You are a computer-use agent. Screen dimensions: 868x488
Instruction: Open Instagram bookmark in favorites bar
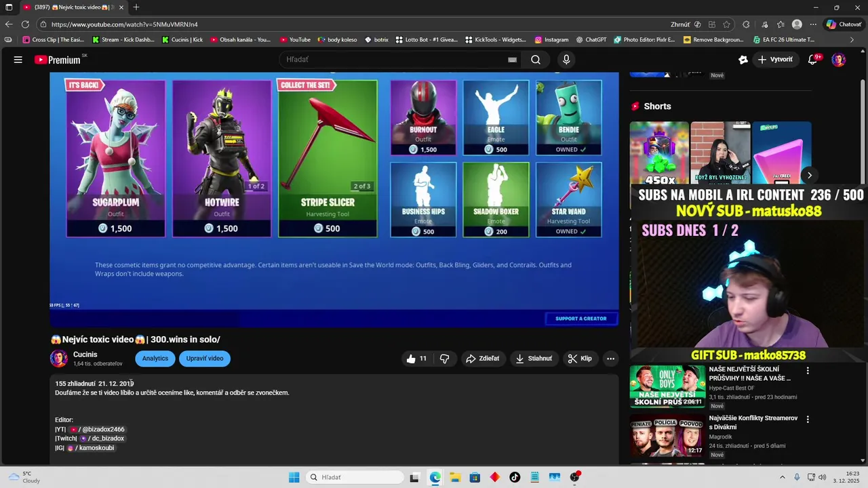point(551,40)
